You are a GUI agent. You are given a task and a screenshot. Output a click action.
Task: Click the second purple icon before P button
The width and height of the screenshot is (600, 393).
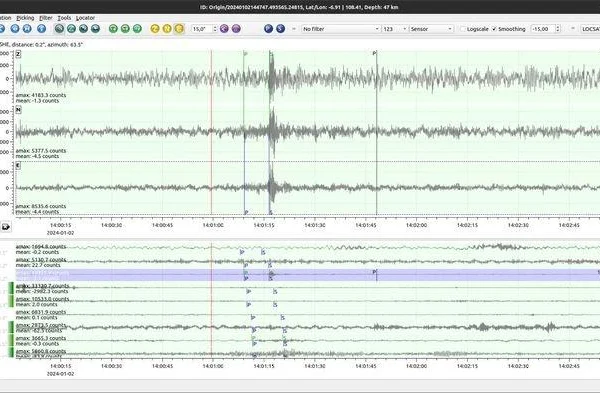tap(236, 29)
